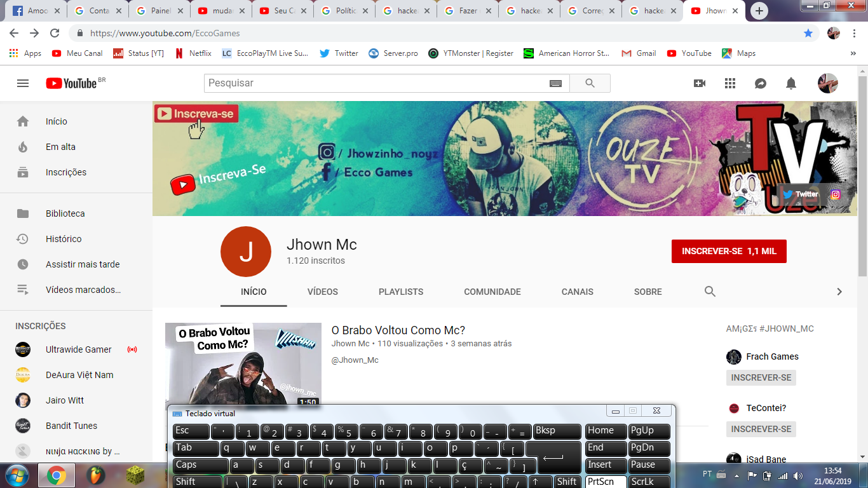Open Histórico in sidebar
The width and height of the screenshot is (868, 488).
click(76, 239)
